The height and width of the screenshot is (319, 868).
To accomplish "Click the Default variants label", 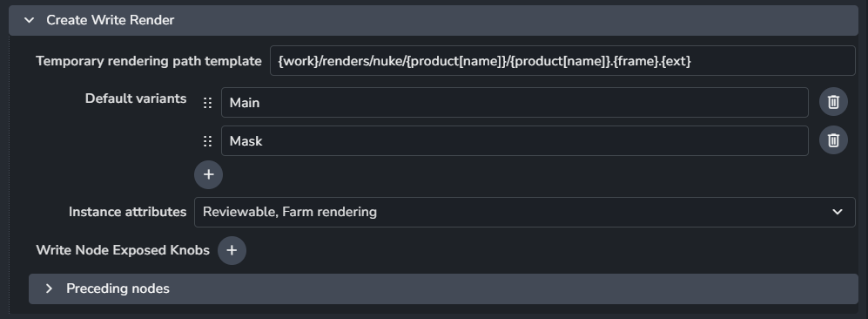I will (x=136, y=98).
